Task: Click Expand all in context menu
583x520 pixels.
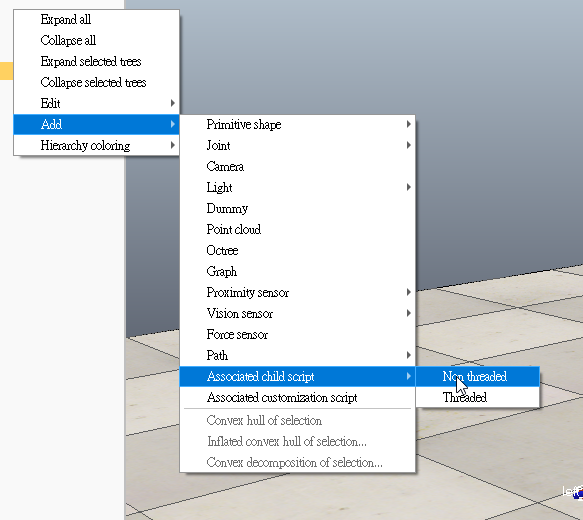Action: point(96,19)
